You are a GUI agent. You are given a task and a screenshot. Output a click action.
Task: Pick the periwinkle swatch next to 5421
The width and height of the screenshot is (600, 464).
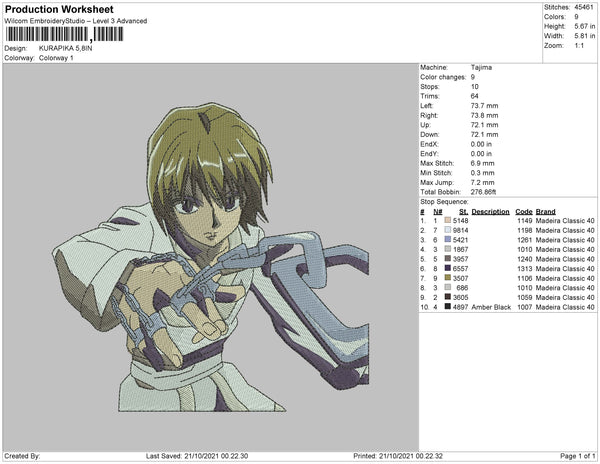pos(447,240)
